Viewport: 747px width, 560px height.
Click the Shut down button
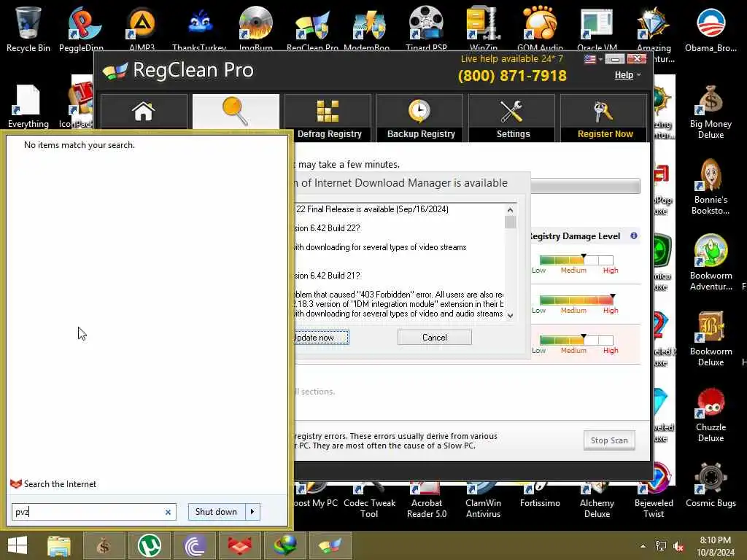click(216, 512)
